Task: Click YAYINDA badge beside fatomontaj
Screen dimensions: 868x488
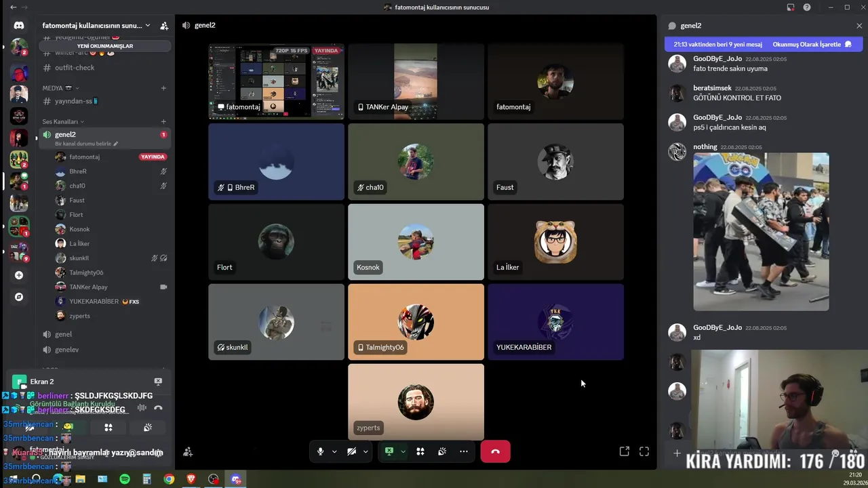Action: [153, 157]
